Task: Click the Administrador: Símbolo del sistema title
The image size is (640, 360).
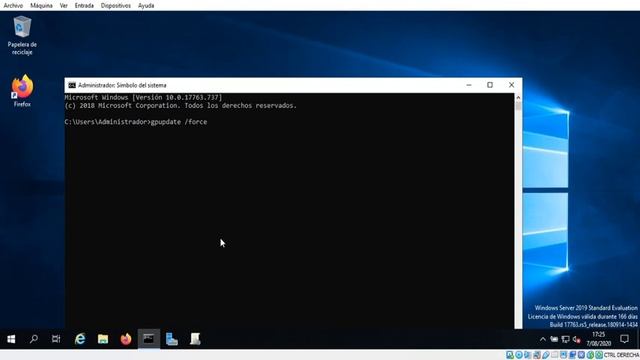Action: [122, 85]
